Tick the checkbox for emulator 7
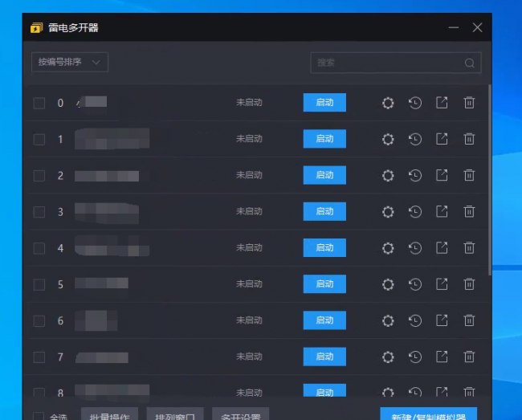 [x=39, y=357]
